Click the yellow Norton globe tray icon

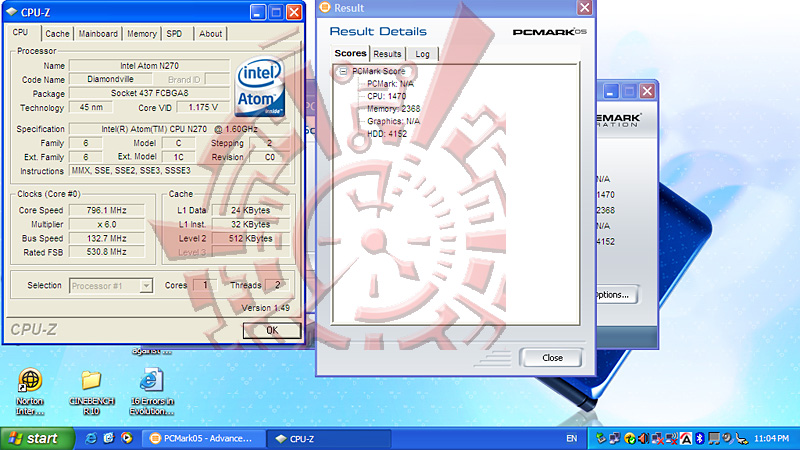coord(630,438)
